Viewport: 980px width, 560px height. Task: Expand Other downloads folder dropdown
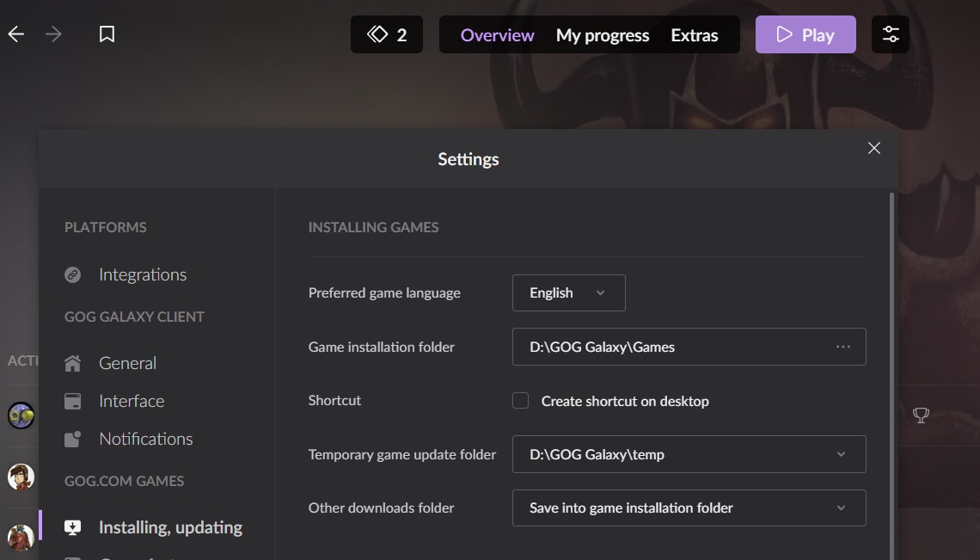pos(689,508)
